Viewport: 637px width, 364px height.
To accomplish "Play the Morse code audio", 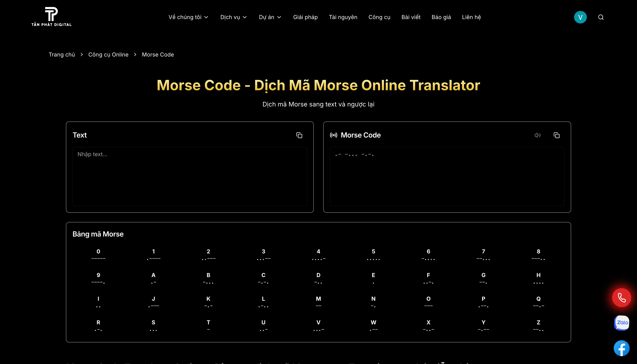I will [x=538, y=135].
